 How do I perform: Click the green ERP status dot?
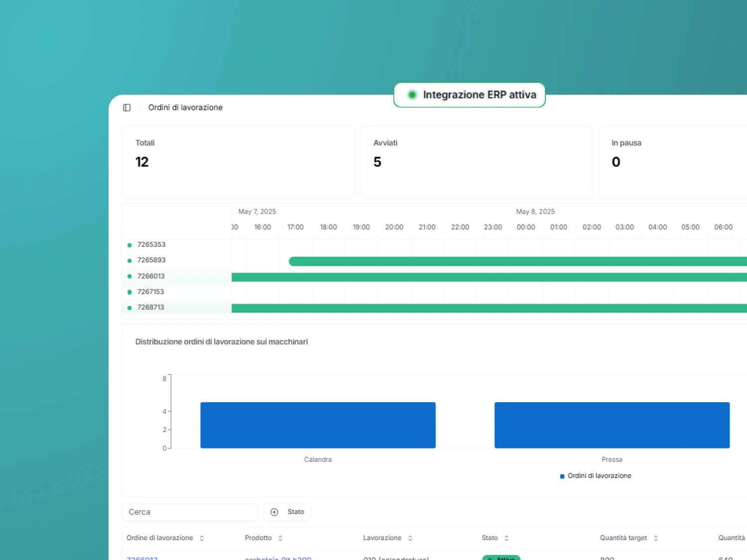pyautogui.click(x=412, y=95)
